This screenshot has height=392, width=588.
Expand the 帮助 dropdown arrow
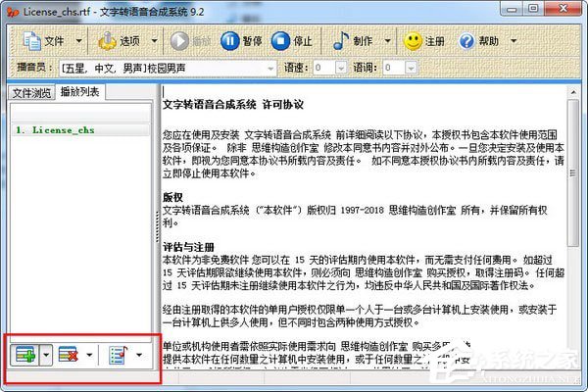click(x=514, y=40)
